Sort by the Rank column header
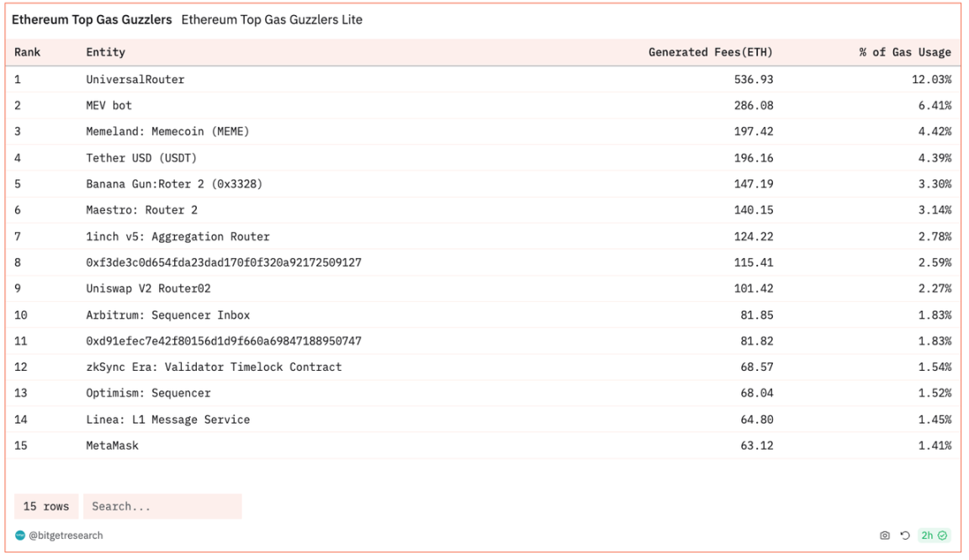The width and height of the screenshot is (969, 560). (27, 52)
